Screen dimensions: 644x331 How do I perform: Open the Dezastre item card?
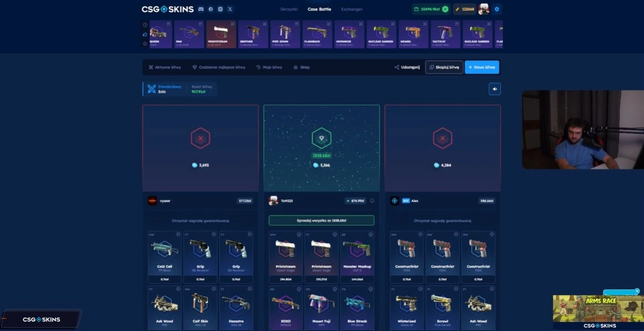coord(236,308)
